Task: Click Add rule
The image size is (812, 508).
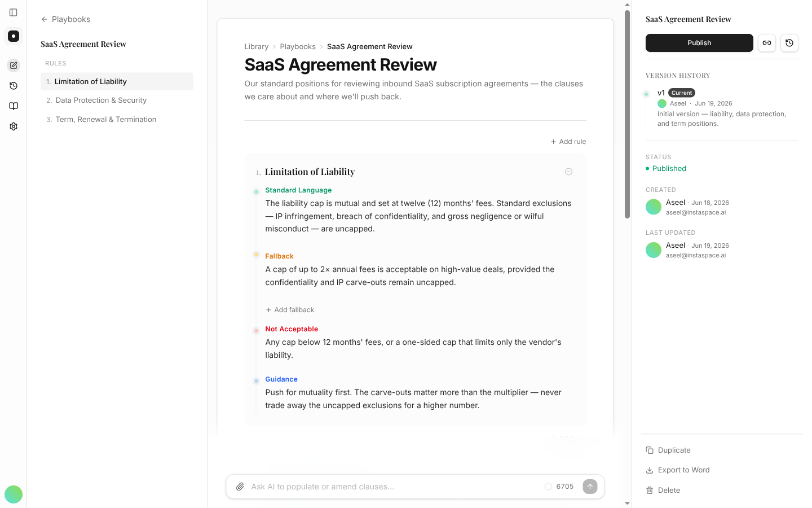Action: [568, 142]
